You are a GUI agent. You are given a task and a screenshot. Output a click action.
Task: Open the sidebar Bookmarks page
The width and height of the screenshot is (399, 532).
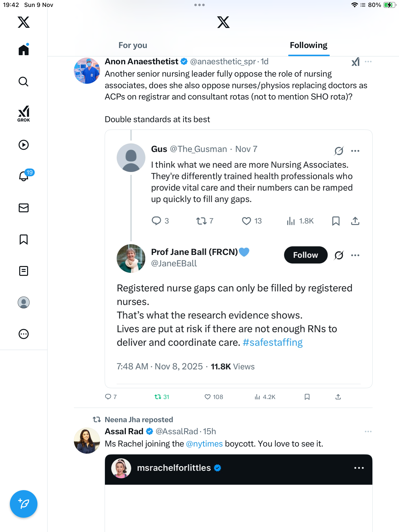(24, 239)
